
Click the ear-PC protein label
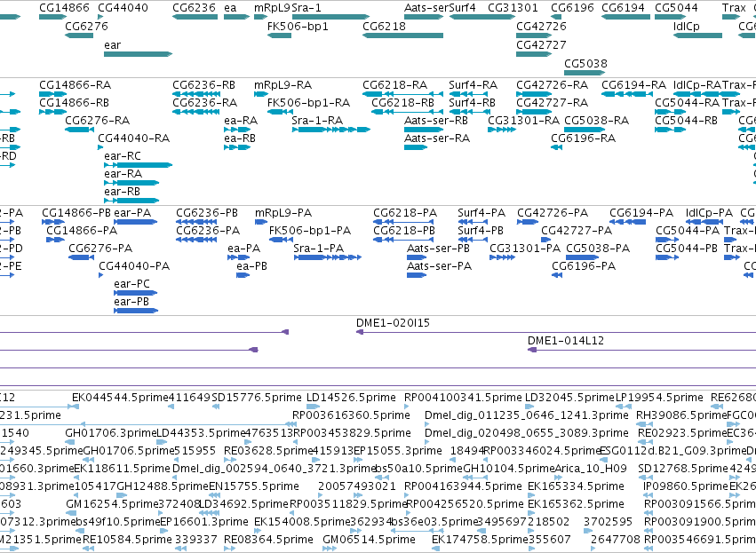(x=131, y=284)
